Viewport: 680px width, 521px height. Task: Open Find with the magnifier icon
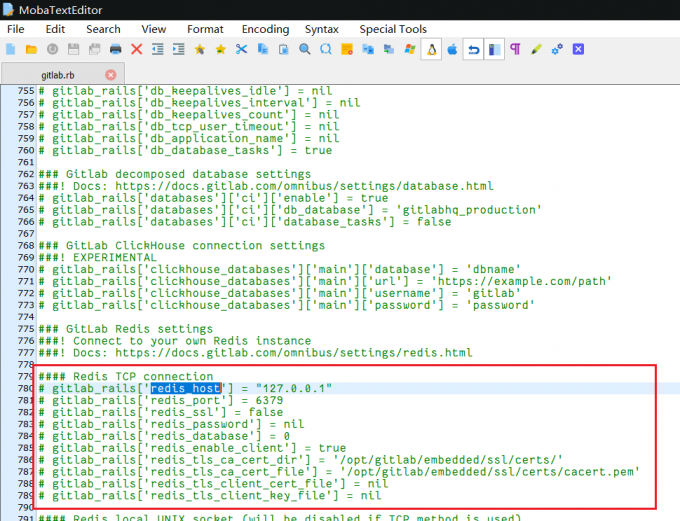[305, 49]
